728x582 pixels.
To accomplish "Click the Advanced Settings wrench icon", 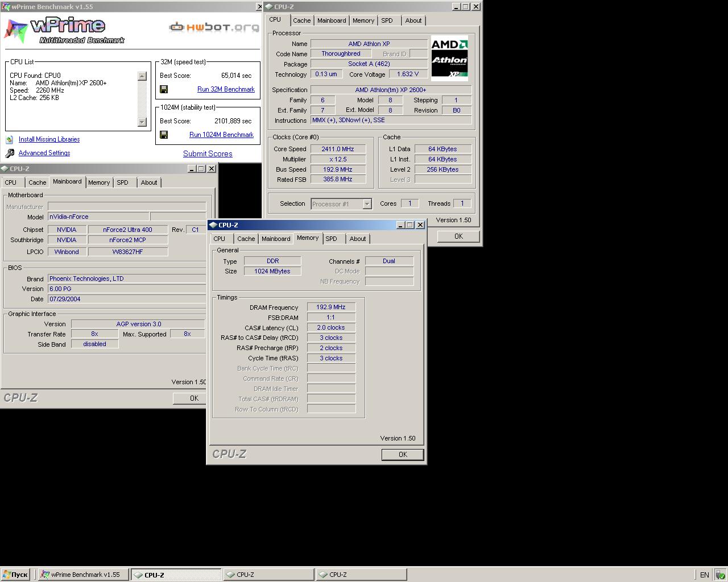I will (10, 153).
